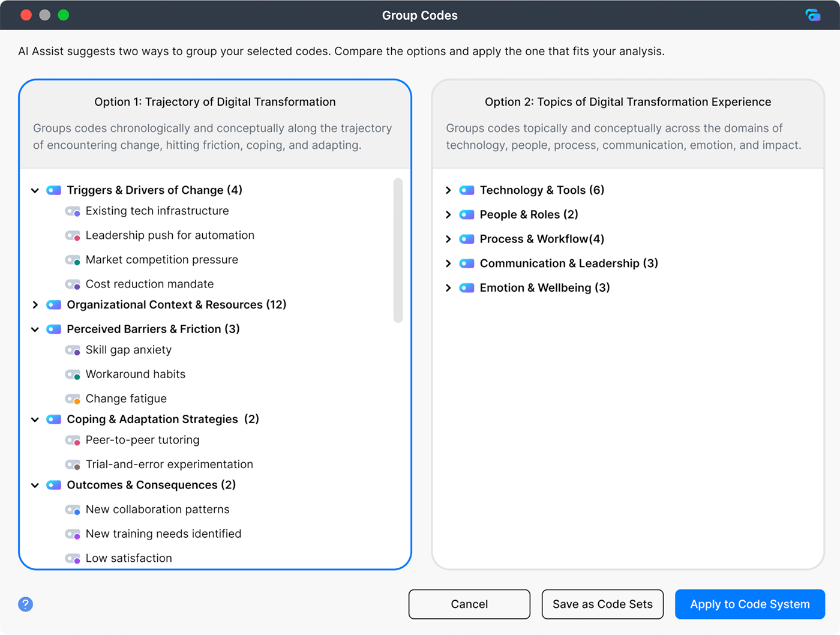Click the group icon for Triggers & Drivers of Change
Image resolution: width=840 pixels, height=635 pixels.
click(54, 190)
